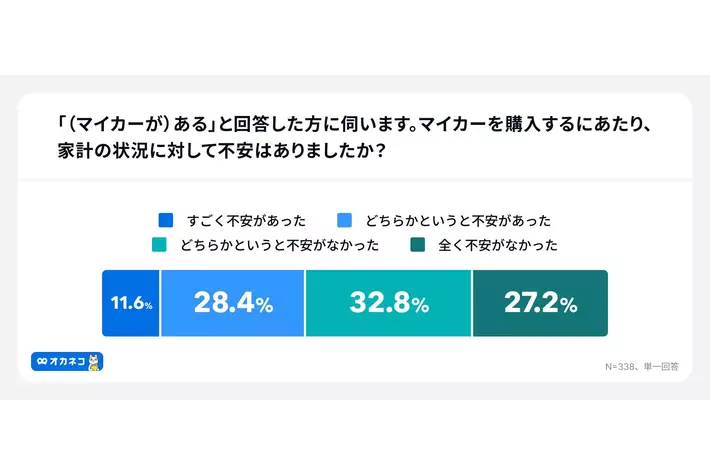Click the 「(マイカーが)ある」と回答した方に伺います heading text
The image size is (710, 474).
point(222,127)
